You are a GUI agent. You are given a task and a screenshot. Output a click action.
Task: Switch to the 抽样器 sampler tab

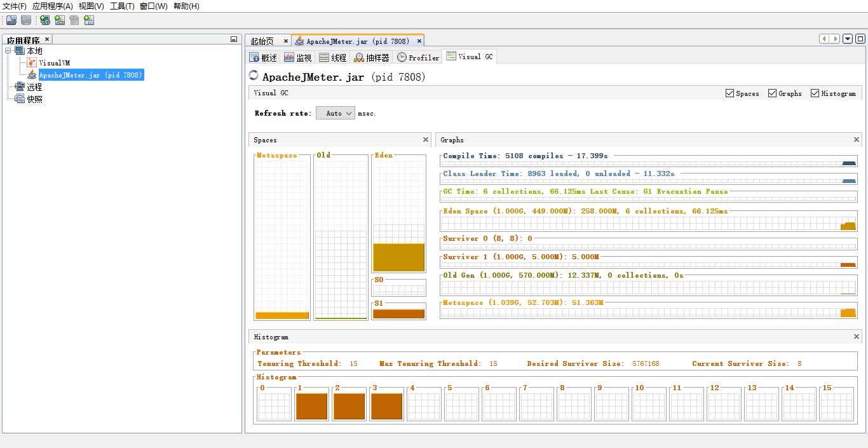point(372,57)
